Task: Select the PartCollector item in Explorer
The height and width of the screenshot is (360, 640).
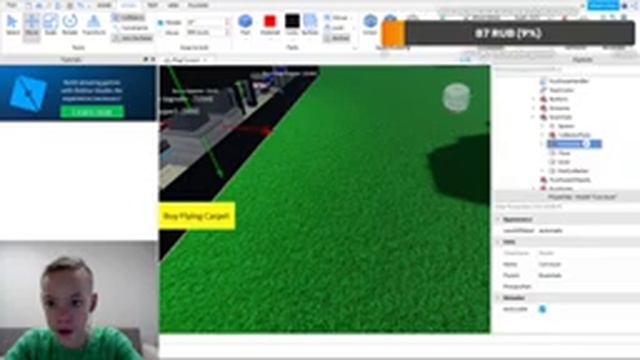Action: click(x=569, y=171)
